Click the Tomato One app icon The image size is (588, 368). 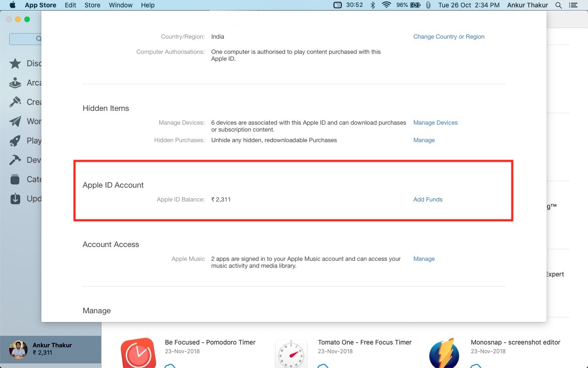pos(291,354)
